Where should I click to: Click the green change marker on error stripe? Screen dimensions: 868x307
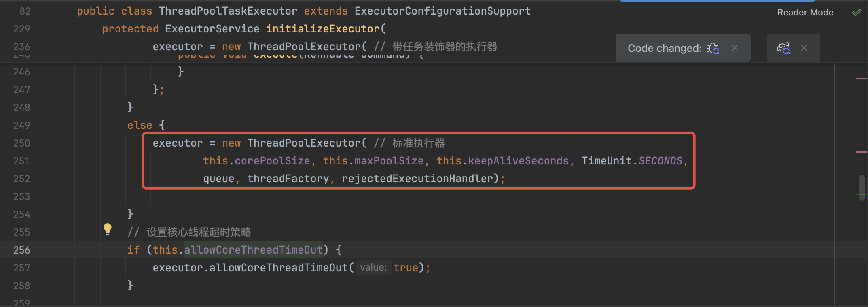(x=861, y=195)
